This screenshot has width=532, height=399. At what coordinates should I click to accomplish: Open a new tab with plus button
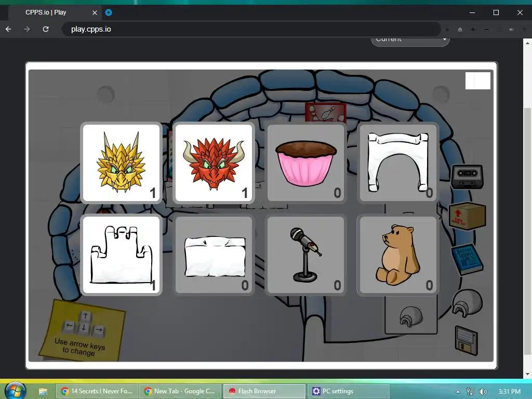[109, 12]
